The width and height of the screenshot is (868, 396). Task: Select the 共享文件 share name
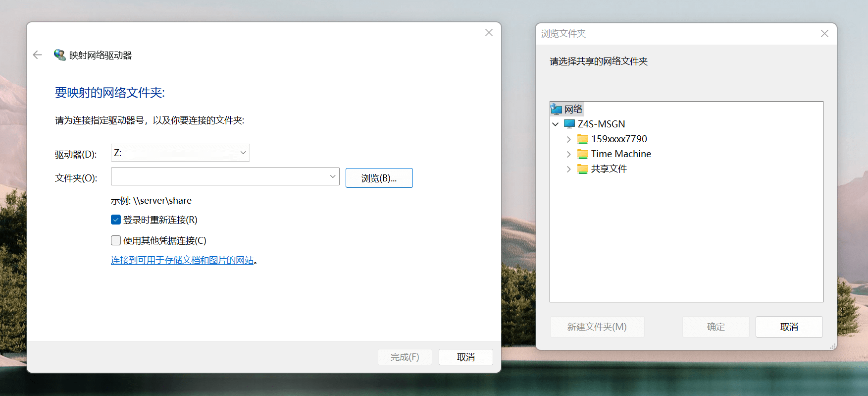[x=609, y=169]
